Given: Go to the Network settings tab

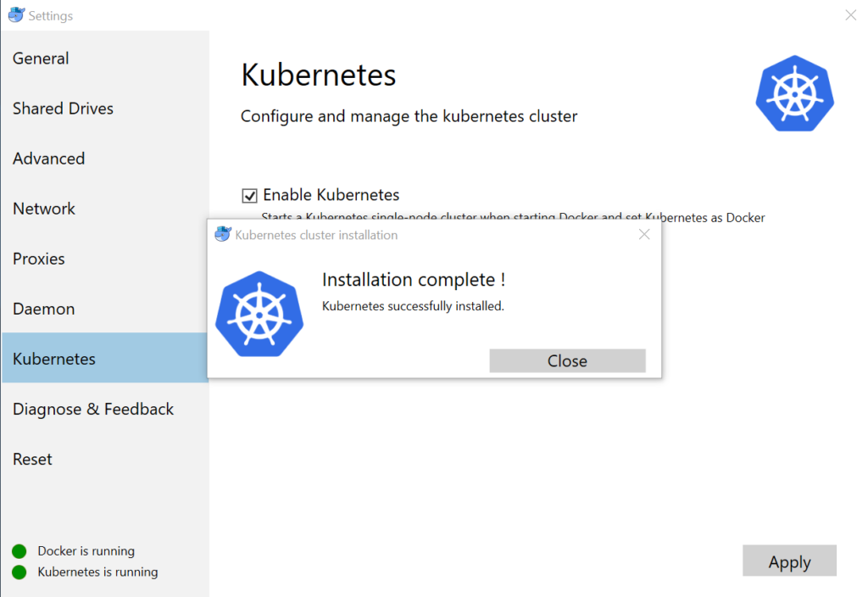Looking at the screenshot, I should click(44, 209).
